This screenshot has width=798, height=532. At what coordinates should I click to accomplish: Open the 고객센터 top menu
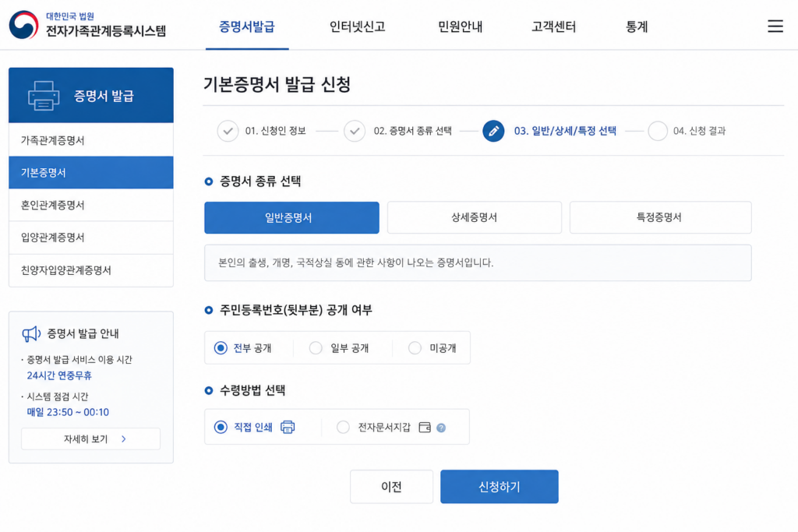(554, 26)
